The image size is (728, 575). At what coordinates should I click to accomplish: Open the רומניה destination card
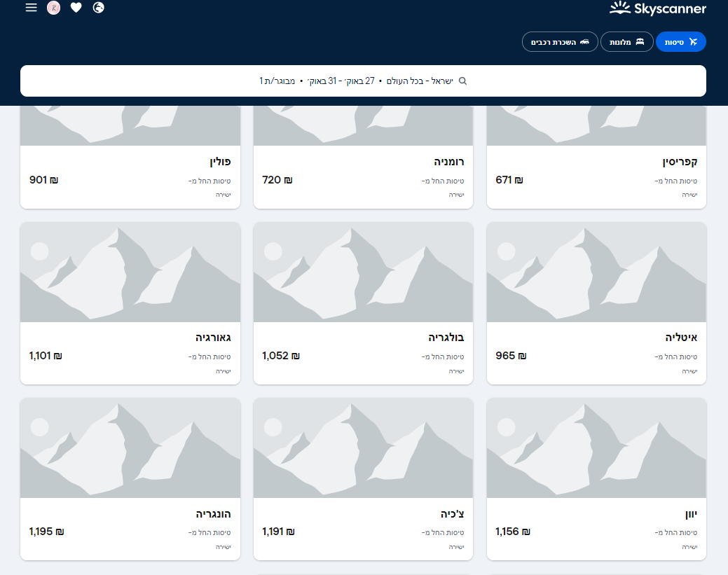tap(363, 158)
